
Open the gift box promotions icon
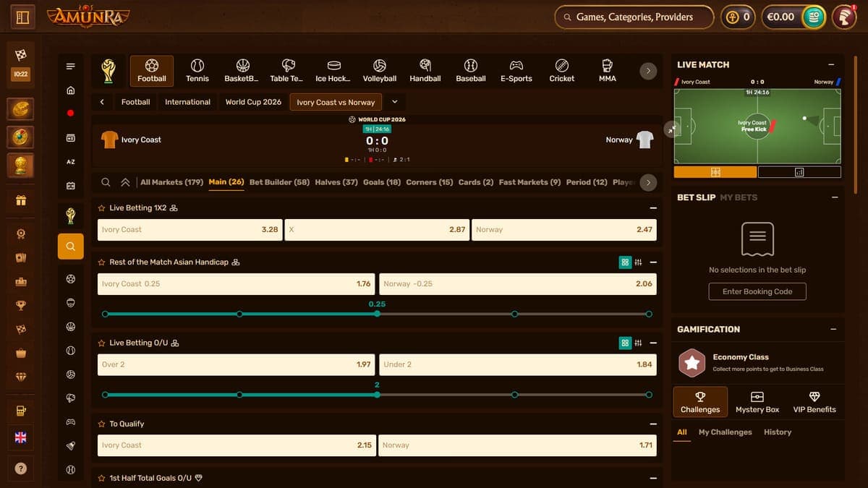pyautogui.click(x=21, y=200)
